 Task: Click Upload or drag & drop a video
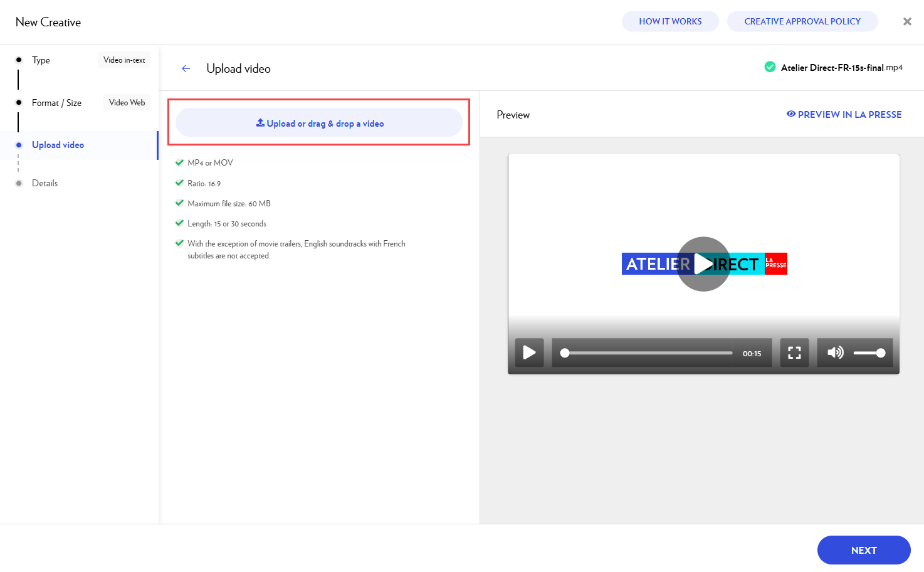click(x=319, y=123)
